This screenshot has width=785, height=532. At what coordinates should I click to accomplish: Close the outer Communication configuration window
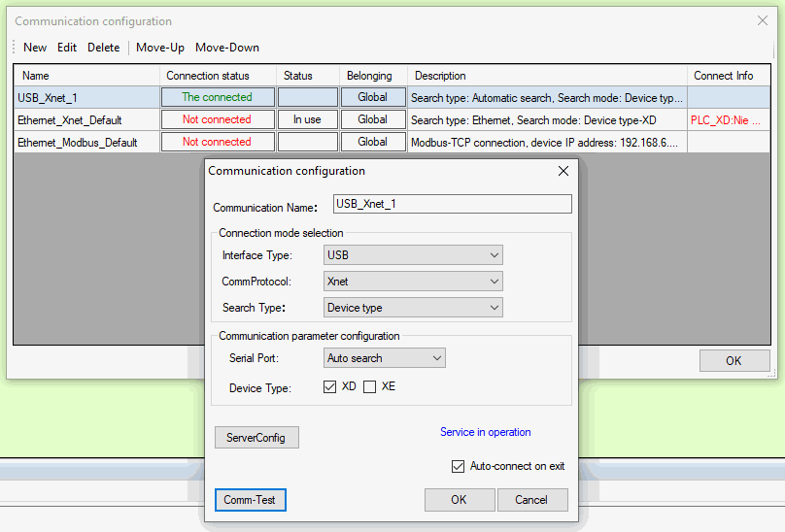763,20
